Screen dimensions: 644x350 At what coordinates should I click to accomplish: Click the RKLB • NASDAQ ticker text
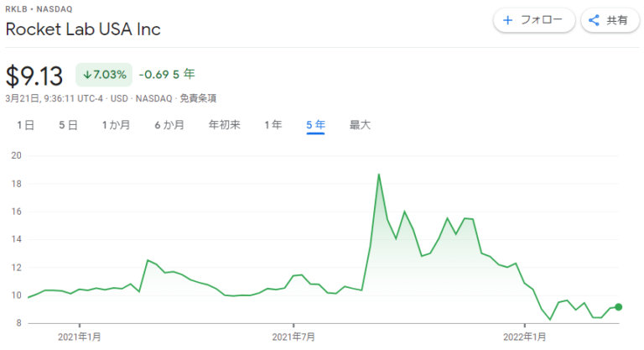click(39, 9)
